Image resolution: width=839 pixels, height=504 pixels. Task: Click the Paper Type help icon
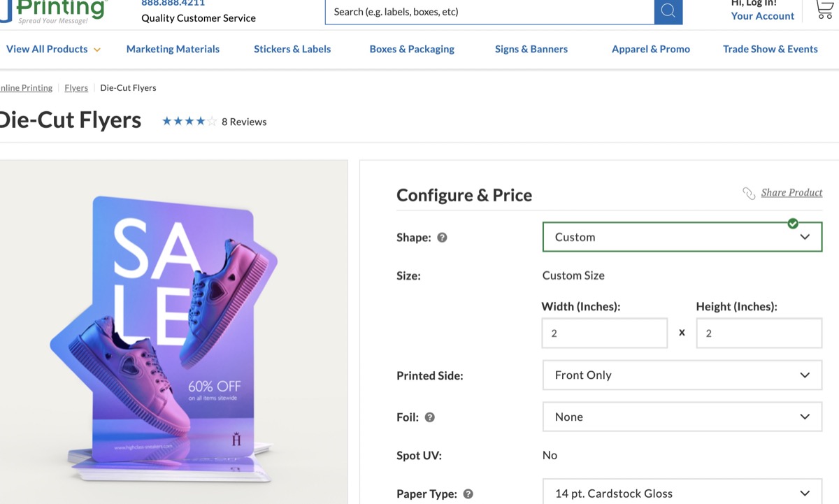point(468,494)
